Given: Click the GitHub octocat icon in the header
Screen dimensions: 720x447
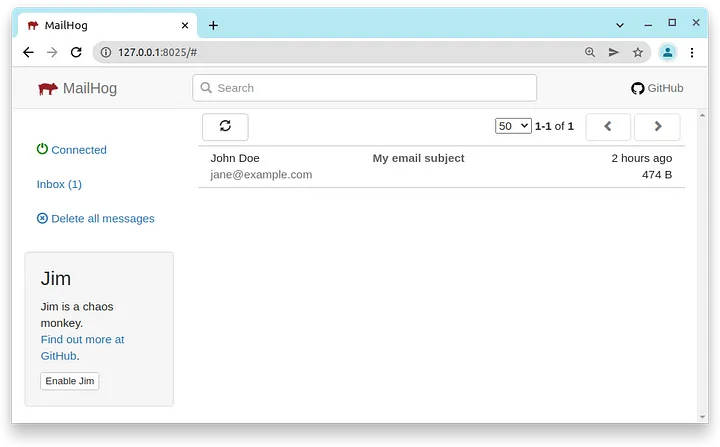Looking at the screenshot, I should 637,88.
